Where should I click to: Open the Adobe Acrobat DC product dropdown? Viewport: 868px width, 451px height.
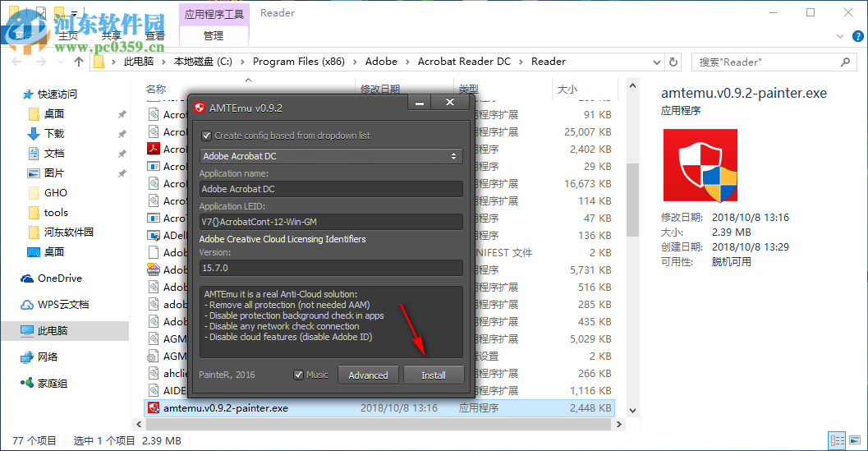coord(330,156)
